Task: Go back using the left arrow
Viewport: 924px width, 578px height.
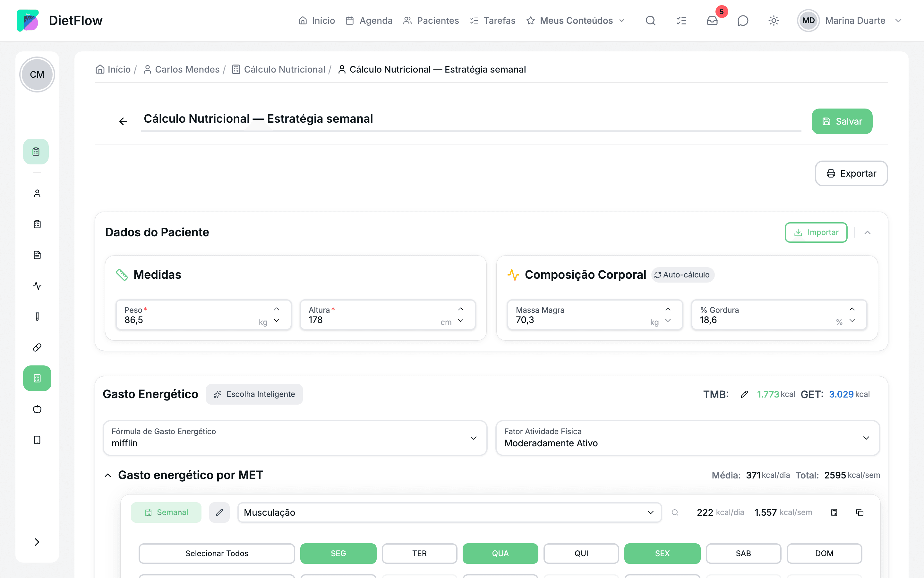Action: [123, 121]
